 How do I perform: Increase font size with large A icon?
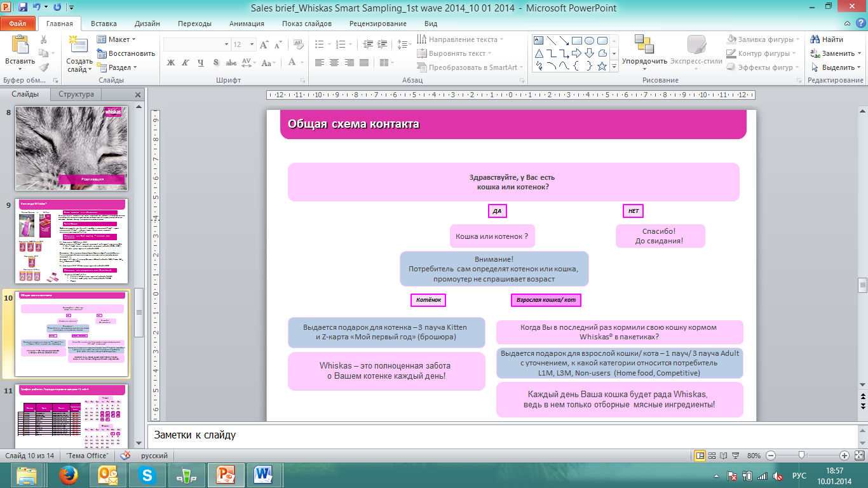(264, 44)
